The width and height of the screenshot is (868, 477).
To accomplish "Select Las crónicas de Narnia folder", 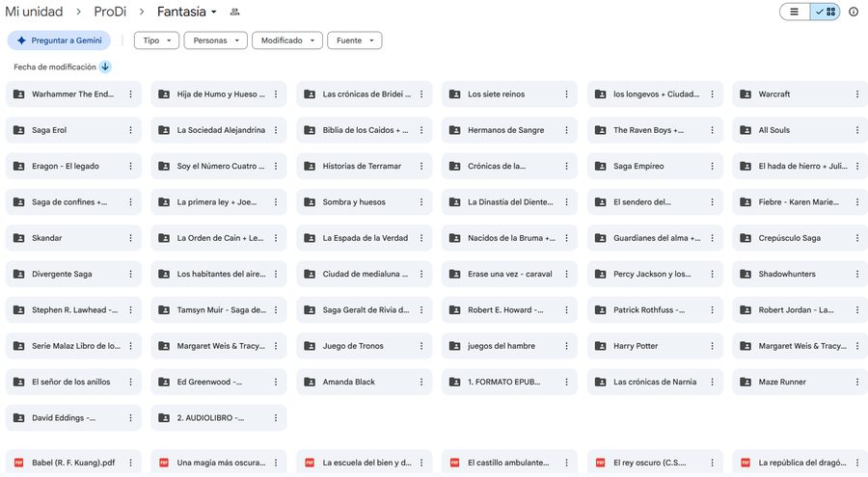I will [655, 382].
